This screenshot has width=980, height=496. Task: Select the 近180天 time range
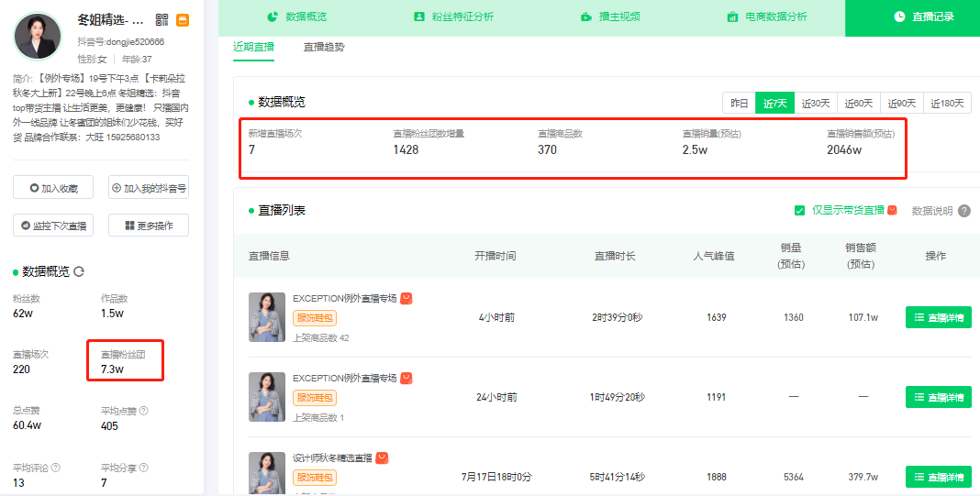point(947,103)
